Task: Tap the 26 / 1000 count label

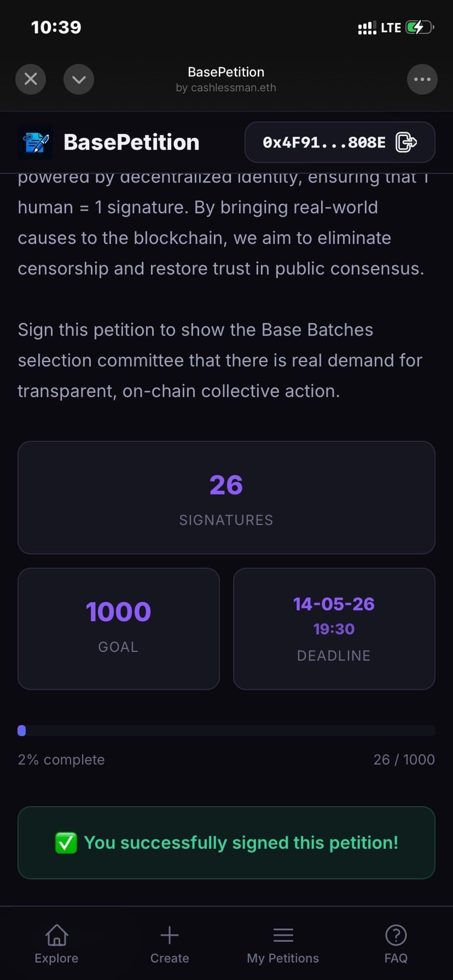Action: pyautogui.click(x=403, y=759)
